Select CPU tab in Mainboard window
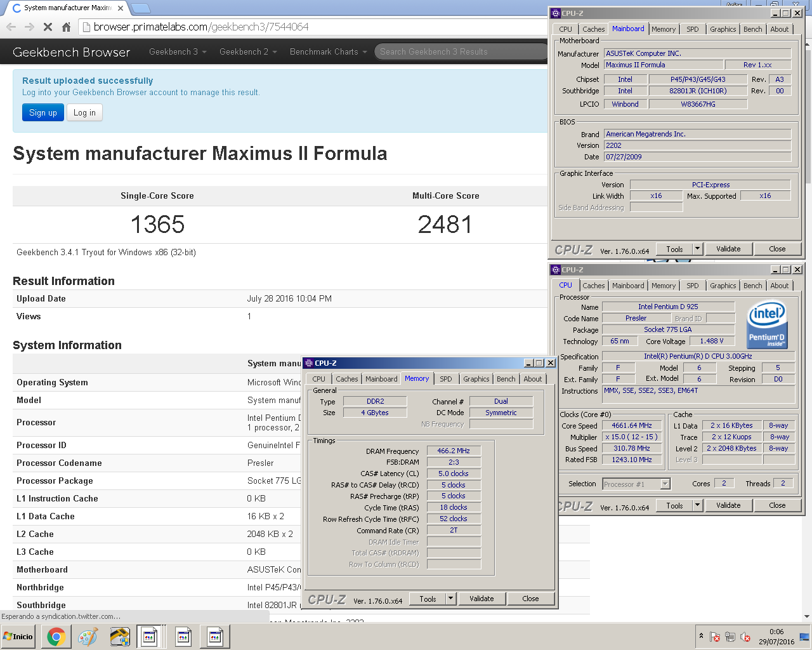 (x=566, y=29)
